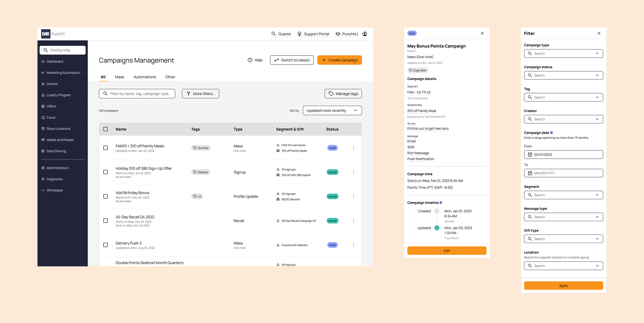
Task: Switch to the Automations tab
Action: tap(145, 77)
